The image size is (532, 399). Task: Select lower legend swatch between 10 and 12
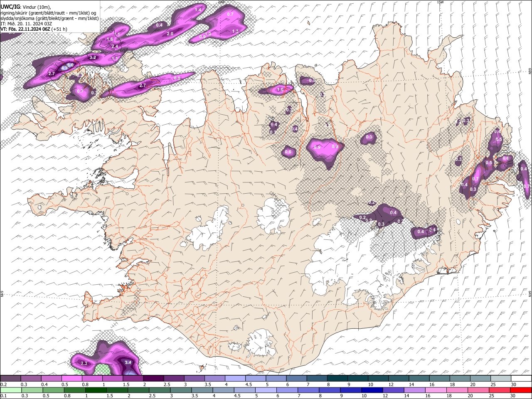[372, 390]
